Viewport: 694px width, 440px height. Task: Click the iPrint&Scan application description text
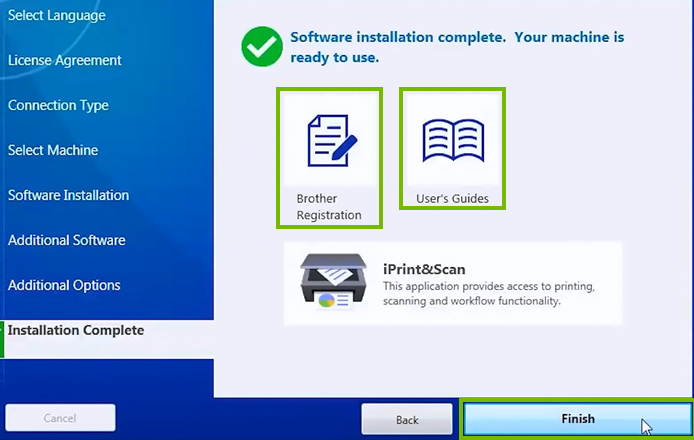[x=488, y=293]
